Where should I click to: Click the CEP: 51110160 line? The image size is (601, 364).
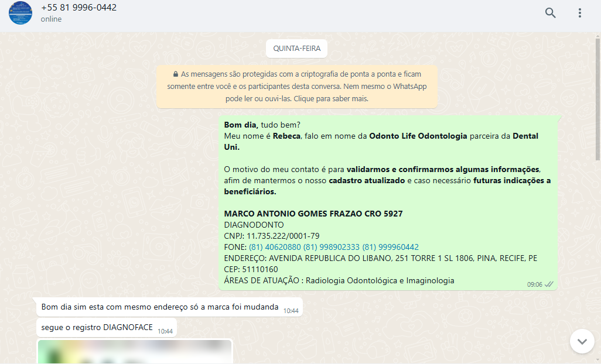251,269
